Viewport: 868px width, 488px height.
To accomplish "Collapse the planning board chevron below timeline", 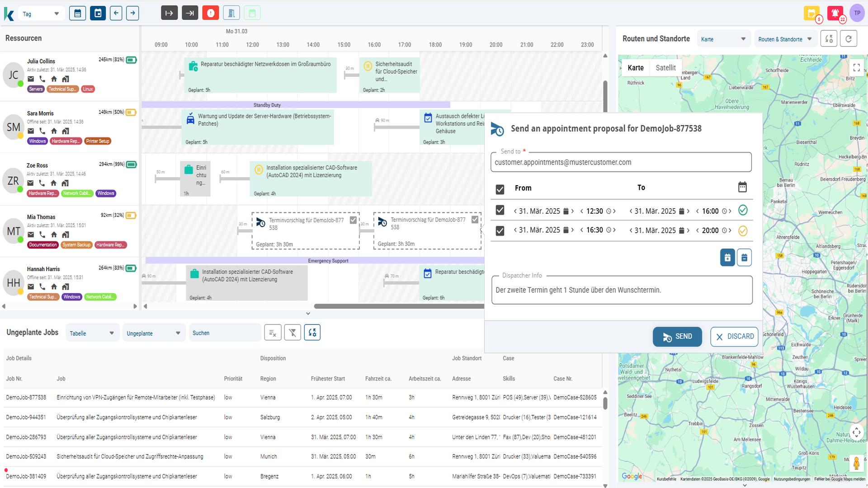I will pos(308,313).
